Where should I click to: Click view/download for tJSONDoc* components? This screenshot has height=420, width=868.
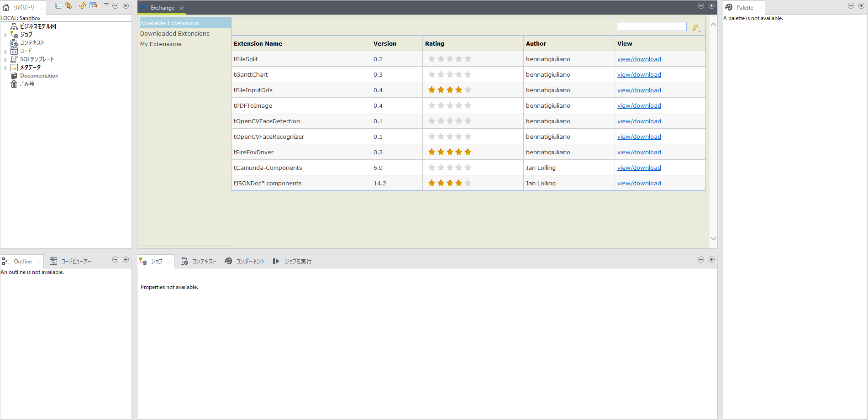[639, 183]
